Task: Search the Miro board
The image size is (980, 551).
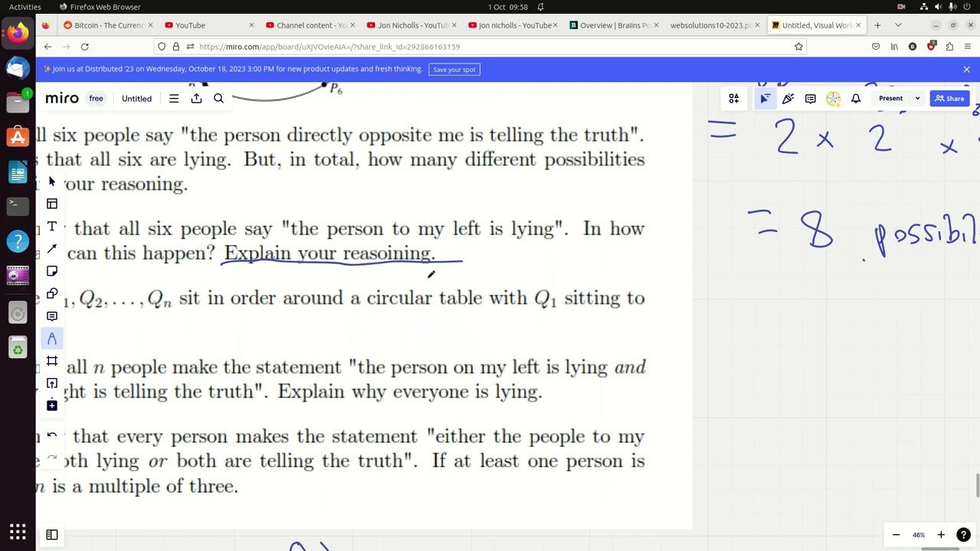Action: click(219, 99)
